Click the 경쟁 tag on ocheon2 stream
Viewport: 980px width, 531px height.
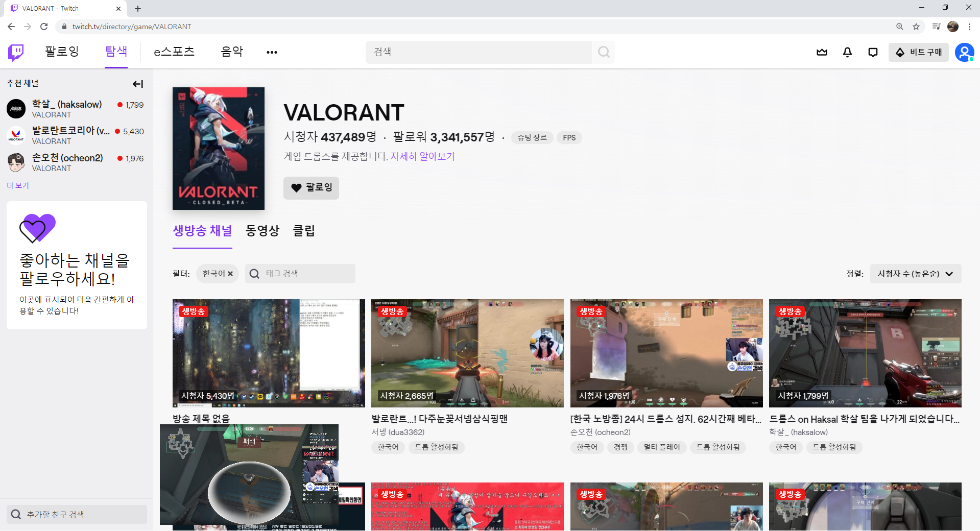point(620,447)
